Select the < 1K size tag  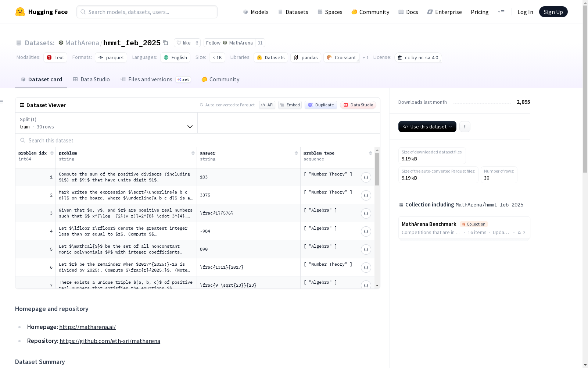click(217, 57)
